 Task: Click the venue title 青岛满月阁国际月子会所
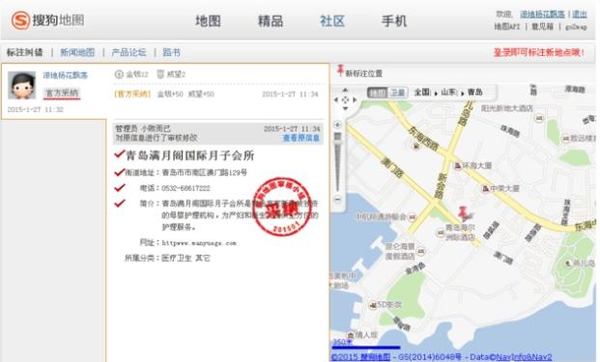(190, 155)
